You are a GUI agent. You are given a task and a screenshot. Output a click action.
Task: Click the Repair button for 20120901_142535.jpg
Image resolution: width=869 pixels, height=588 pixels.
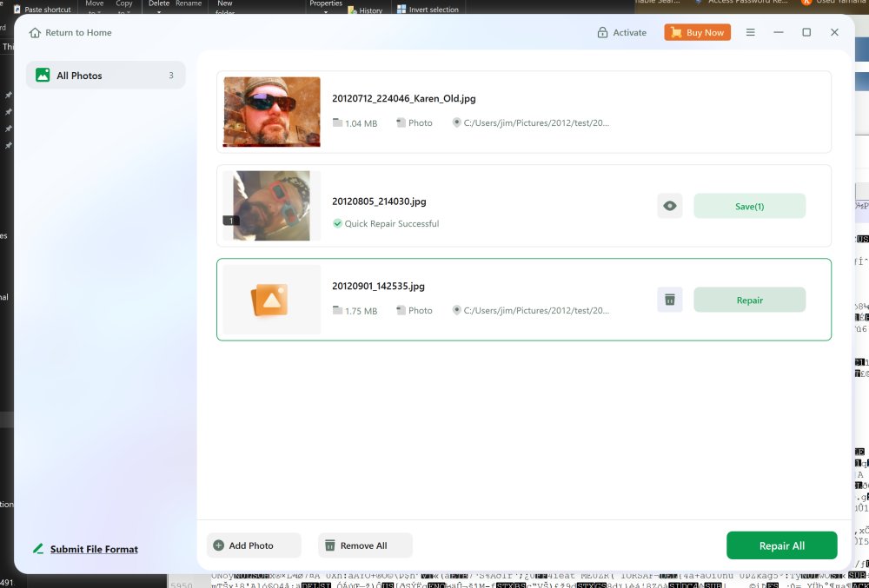click(x=749, y=299)
